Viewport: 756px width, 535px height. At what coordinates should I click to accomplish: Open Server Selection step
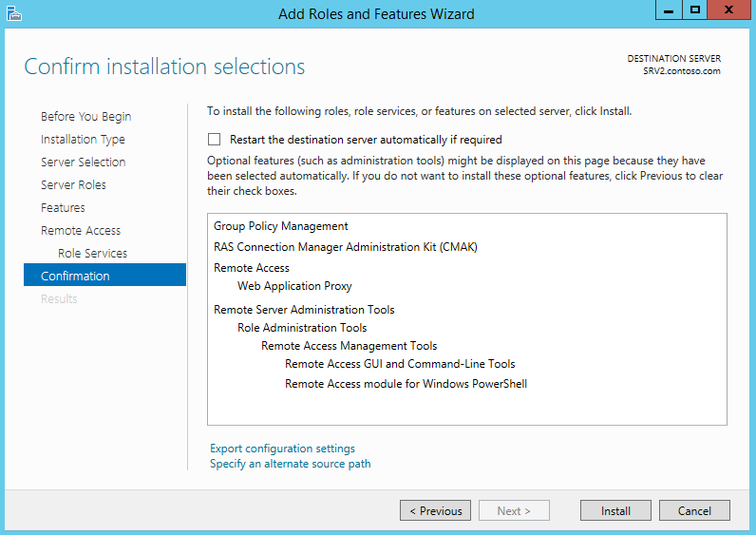pos(83,162)
